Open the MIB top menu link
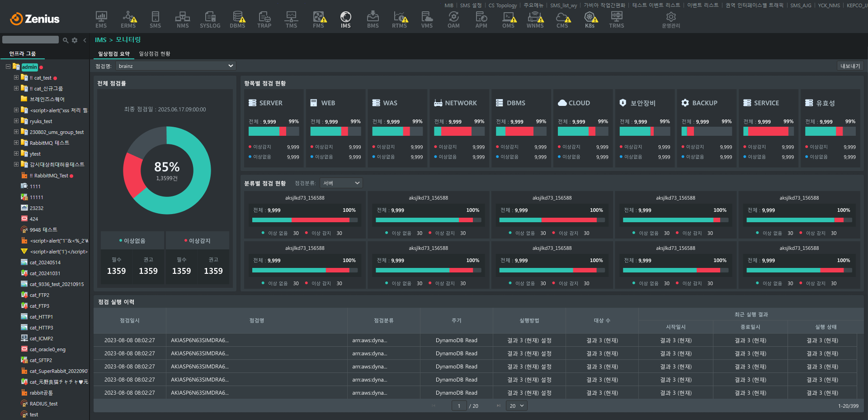Viewport: 868px width, 420px height. pos(449,5)
